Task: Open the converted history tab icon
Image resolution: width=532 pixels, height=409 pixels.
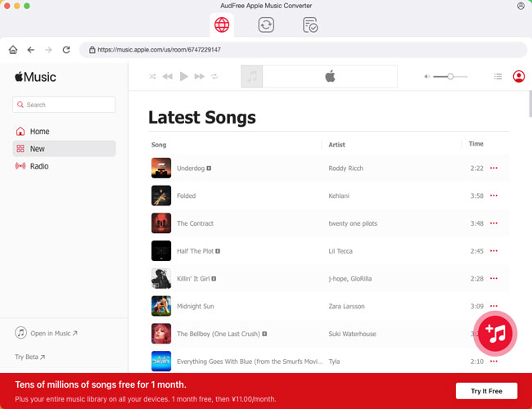Action: [x=310, y=25]
